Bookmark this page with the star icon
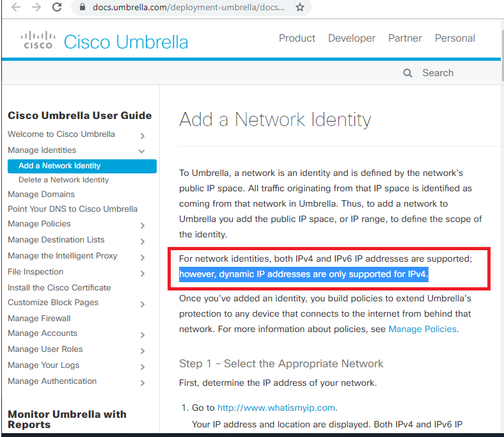 tap(299, 7)
